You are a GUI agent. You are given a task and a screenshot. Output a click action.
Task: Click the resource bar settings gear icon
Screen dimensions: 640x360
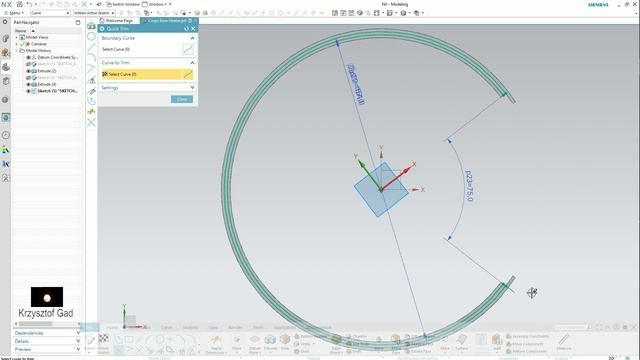[x=5, y=22]
